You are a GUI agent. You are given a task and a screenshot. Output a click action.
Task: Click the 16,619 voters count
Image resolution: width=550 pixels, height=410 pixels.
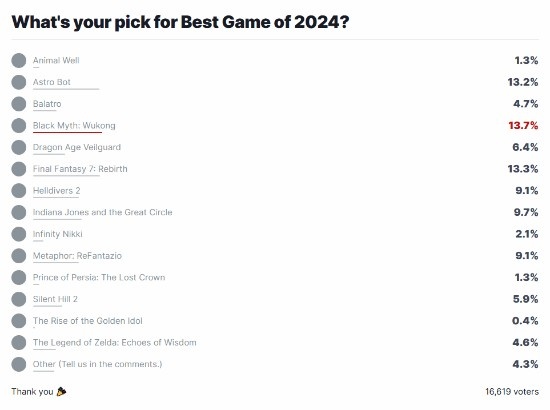pos(512,391)
